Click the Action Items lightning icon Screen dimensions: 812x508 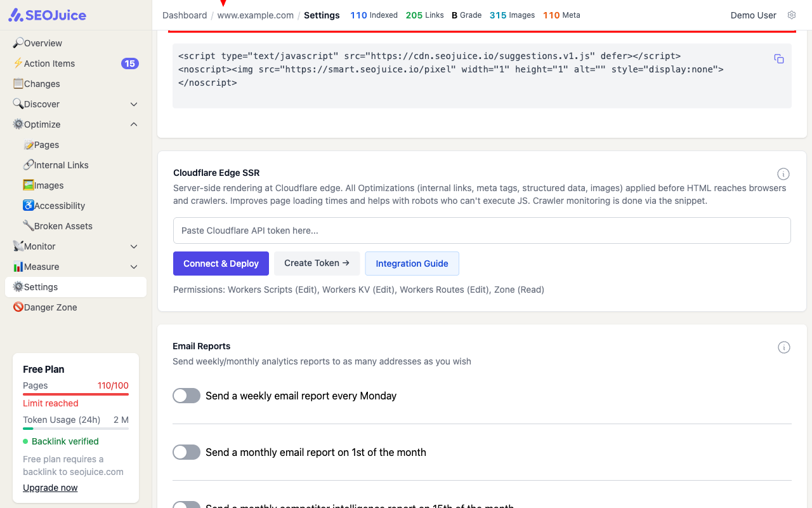(18, 63)
